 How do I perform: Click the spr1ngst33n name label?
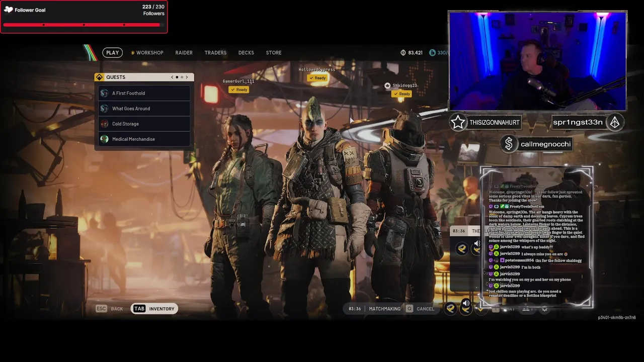[578, 122]
